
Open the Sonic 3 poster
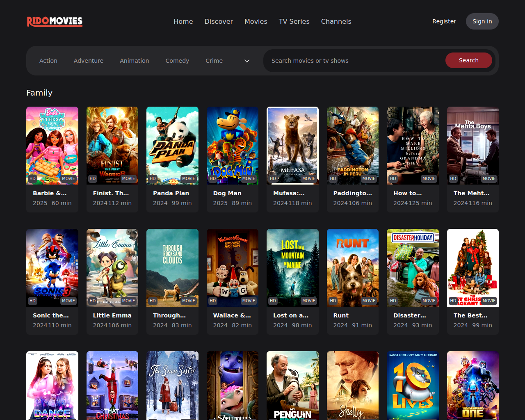click(x=52, y=268)
